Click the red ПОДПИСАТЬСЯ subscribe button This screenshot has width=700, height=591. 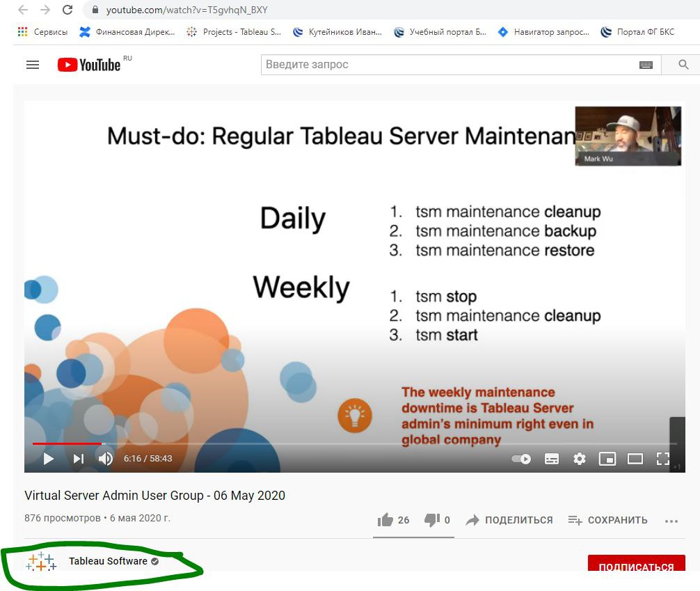click(x=636, y=564)
